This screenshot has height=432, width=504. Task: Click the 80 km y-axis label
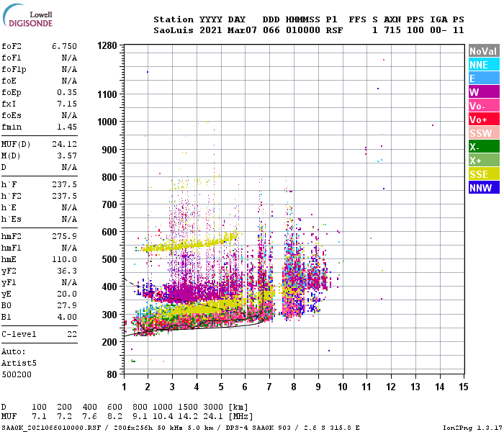(x=112, y=374)
